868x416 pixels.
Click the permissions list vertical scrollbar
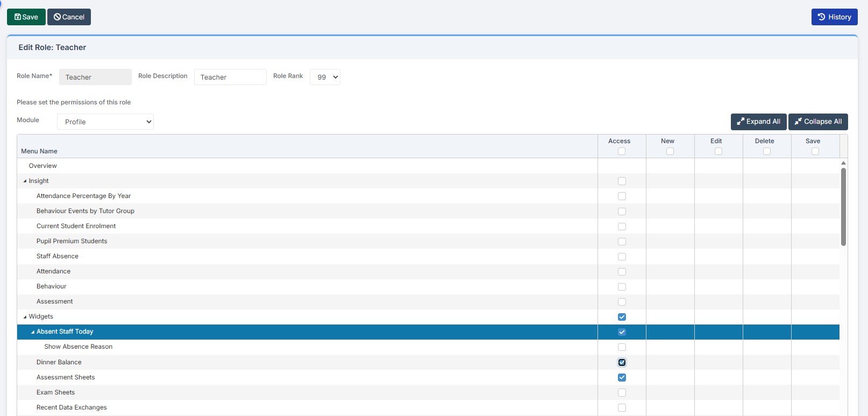[x=843, y=207]
